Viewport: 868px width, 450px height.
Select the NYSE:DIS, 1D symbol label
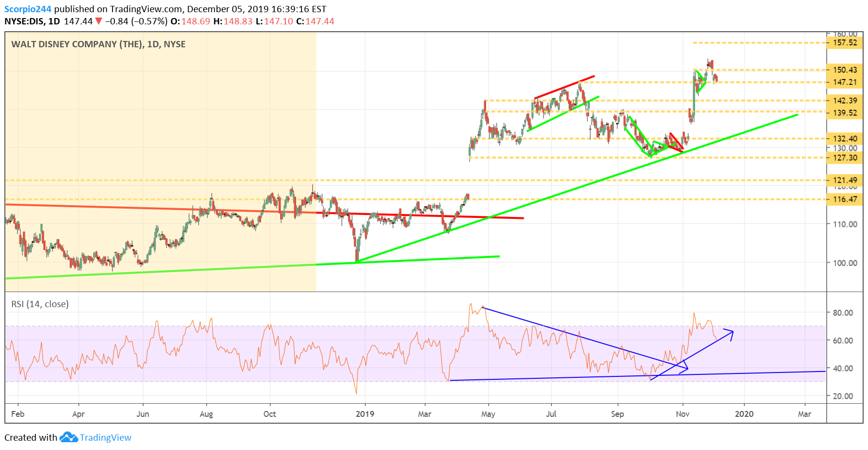coord(32,21)
